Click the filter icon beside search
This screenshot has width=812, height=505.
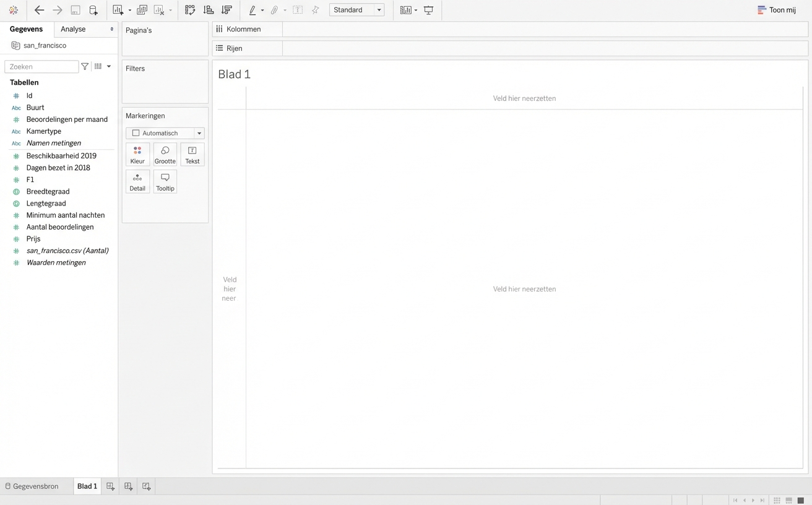85,66
